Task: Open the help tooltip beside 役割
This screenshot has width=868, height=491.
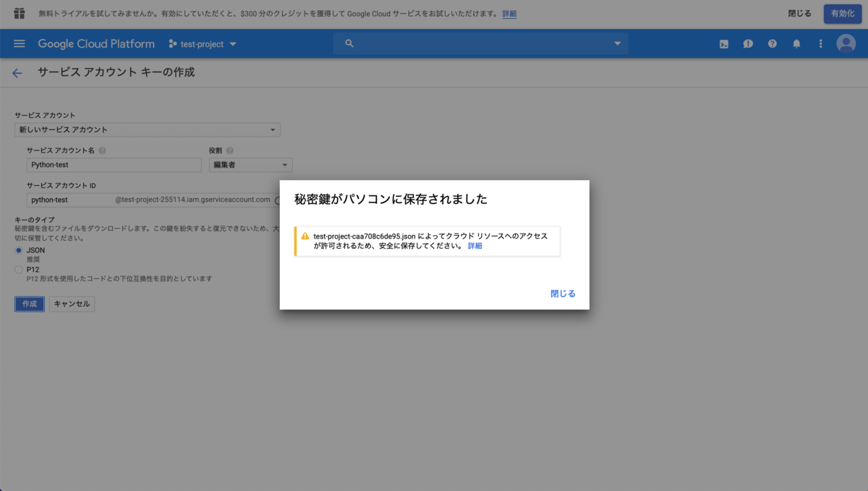Action: tap(229, 150)
